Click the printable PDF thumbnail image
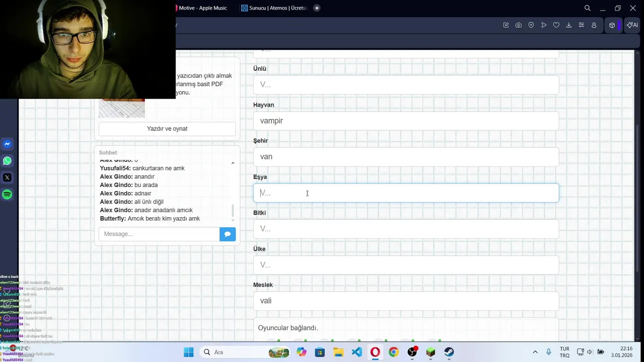 122,108
